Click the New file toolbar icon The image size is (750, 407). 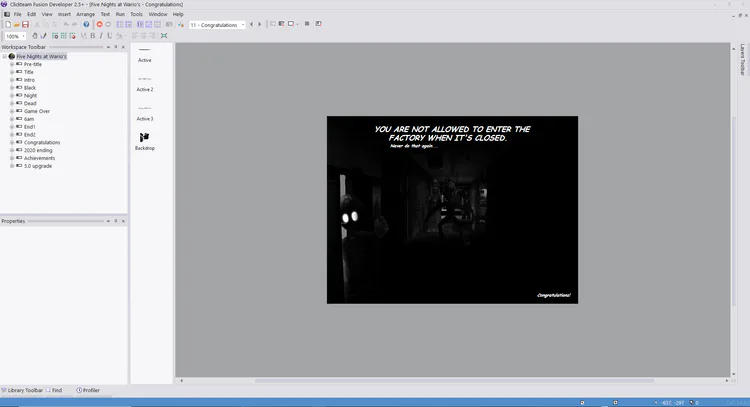(8, 24)
